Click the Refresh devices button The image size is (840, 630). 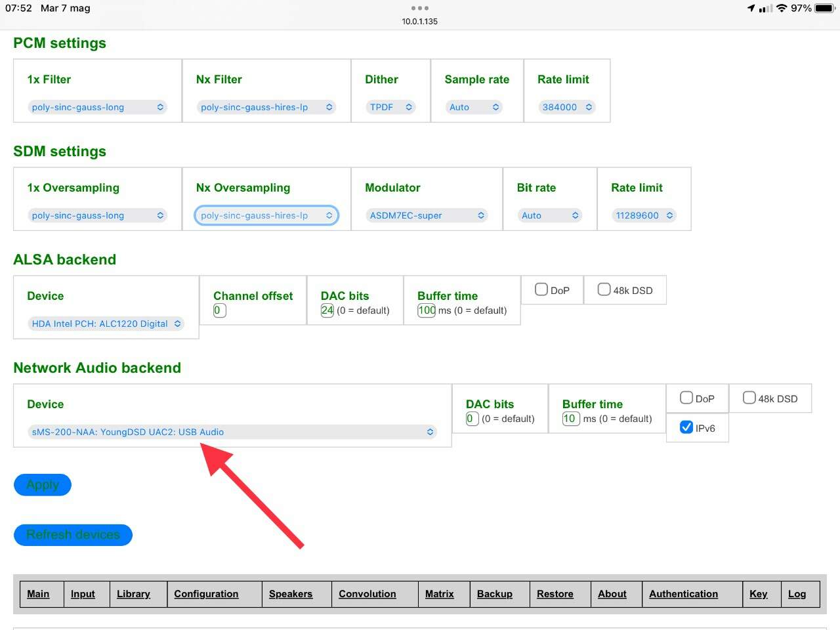(x=73, y=535)
